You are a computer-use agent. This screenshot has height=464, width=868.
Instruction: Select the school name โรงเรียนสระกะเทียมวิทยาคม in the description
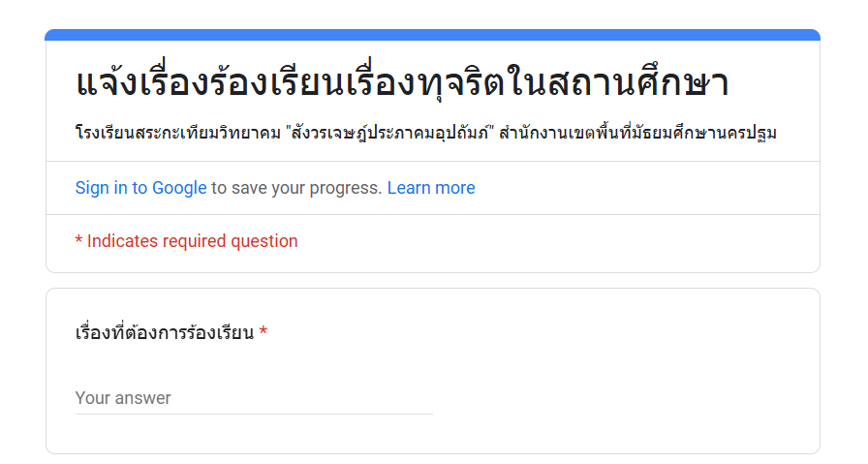(178, 133)
